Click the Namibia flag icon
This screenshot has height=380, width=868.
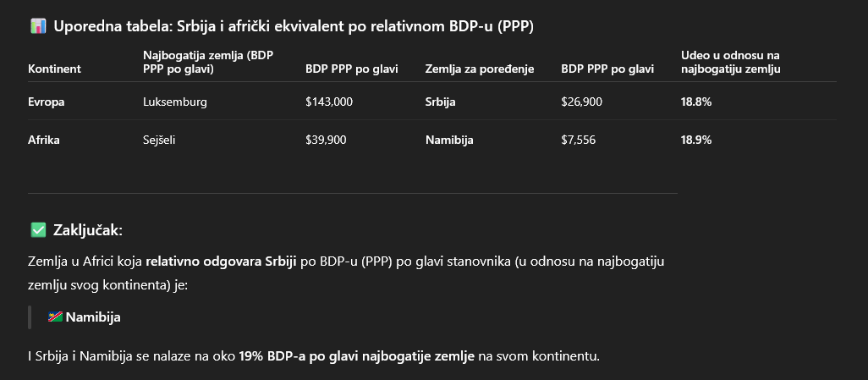tap(55, 317)
